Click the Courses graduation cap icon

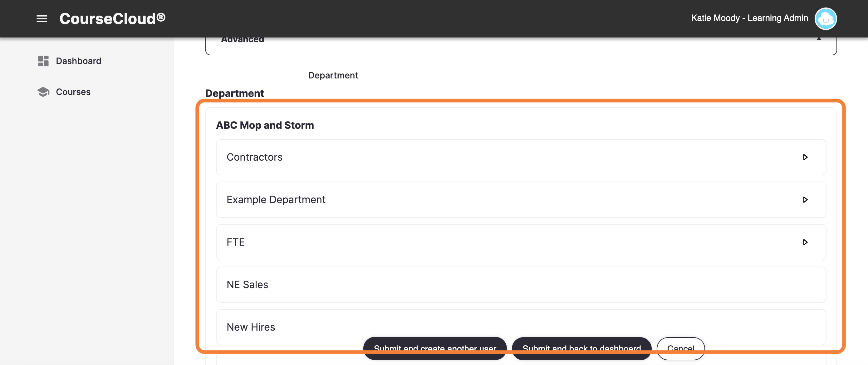[43, 92]
